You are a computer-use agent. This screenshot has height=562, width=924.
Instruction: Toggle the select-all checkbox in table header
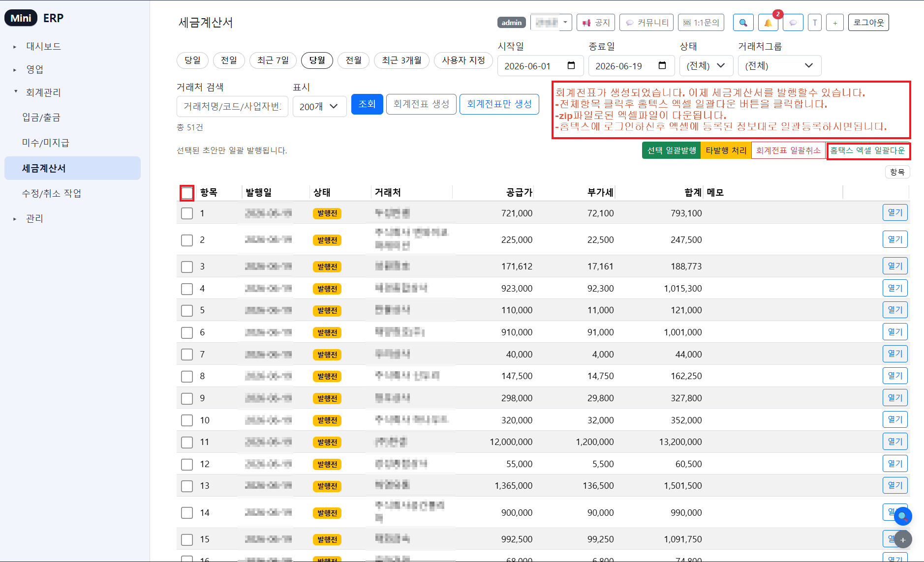point(187,193)
